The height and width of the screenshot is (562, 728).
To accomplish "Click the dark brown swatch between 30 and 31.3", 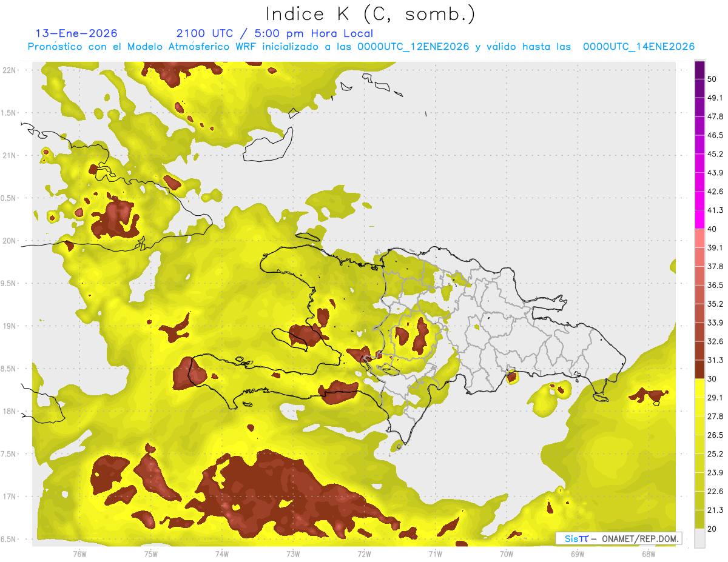I will 699,369.
